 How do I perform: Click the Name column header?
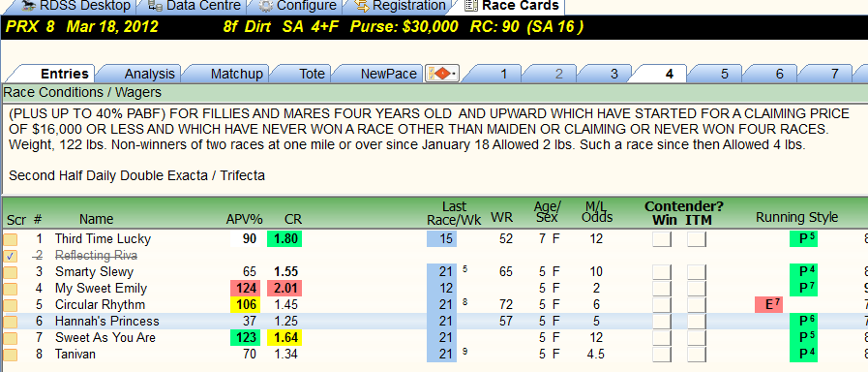pyautogui.click(x=96, y=219)
